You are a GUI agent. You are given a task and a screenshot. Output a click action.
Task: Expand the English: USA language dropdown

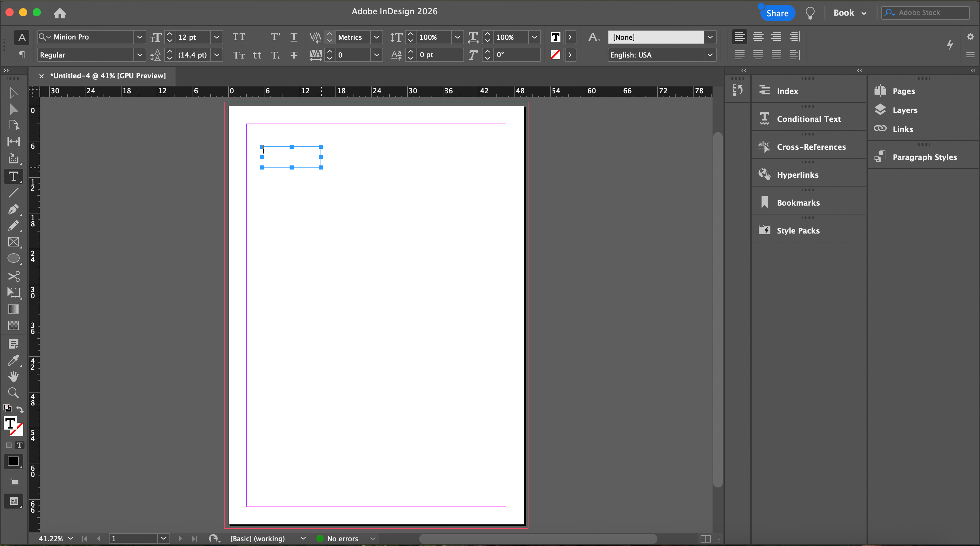tap(710, 55)
